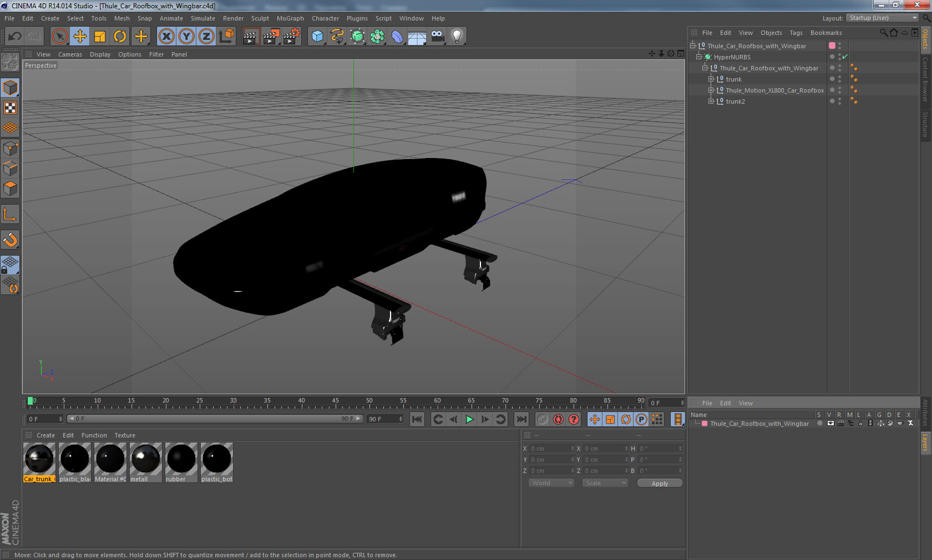Render to Picture Viewer
Image resolution: width=932 pixels, height=560 pixels.
point(271,37)
